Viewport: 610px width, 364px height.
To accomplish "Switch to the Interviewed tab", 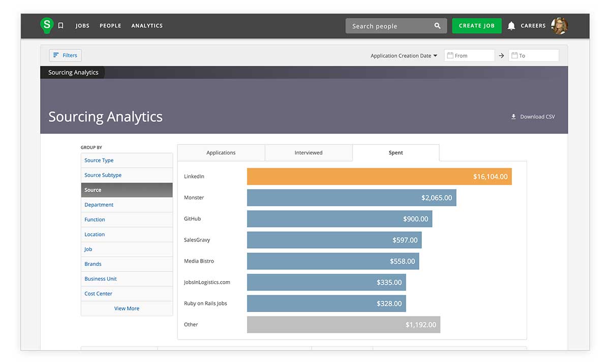I will [x=309, y=153].
